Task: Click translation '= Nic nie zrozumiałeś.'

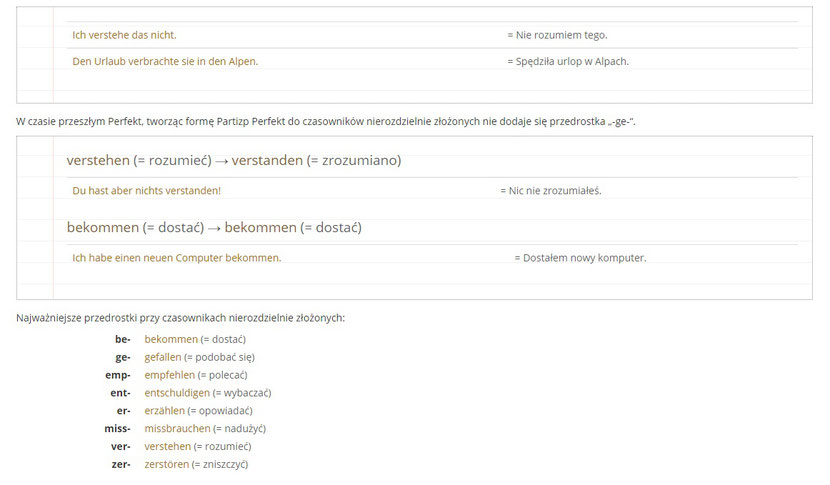Action: click(x=551, y=191)
